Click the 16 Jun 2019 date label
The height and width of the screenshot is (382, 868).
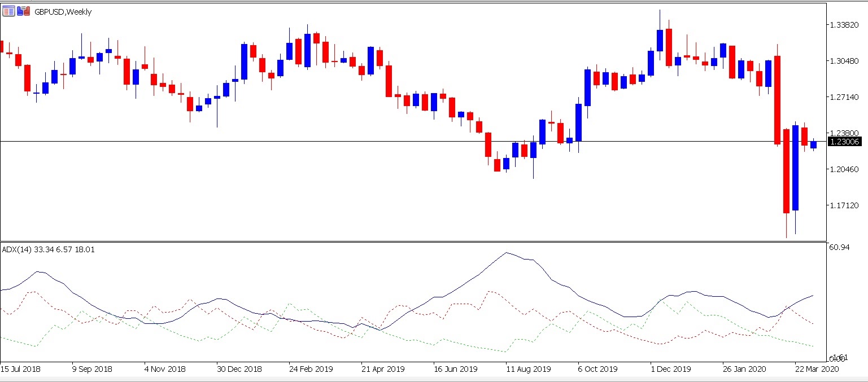456,369
